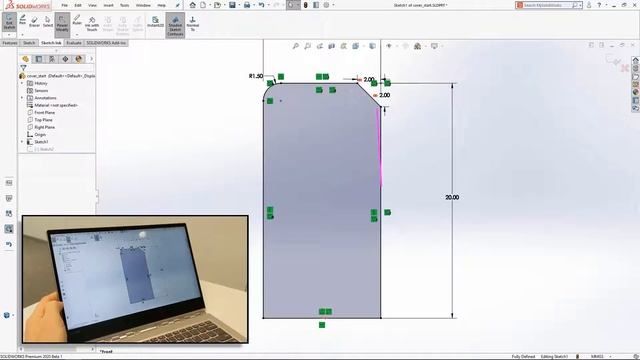Open the File menu
The height and width of the screenshot is (360, 640).
coord(64,5)
